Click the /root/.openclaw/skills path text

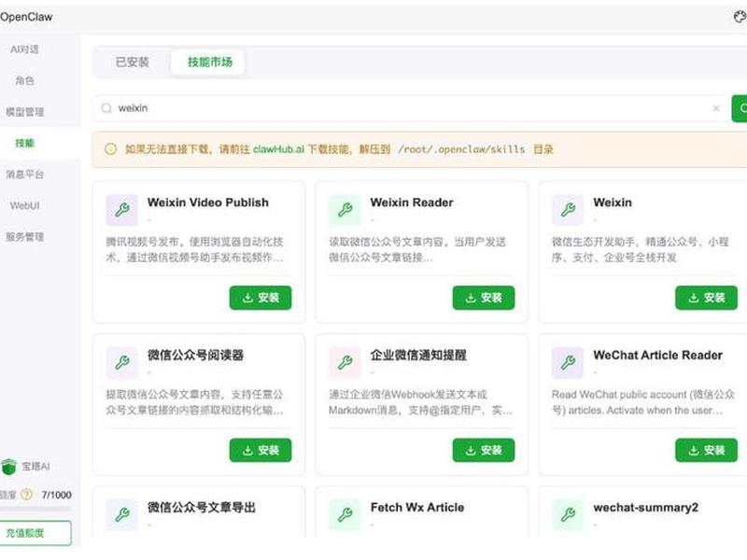(461, 149)
